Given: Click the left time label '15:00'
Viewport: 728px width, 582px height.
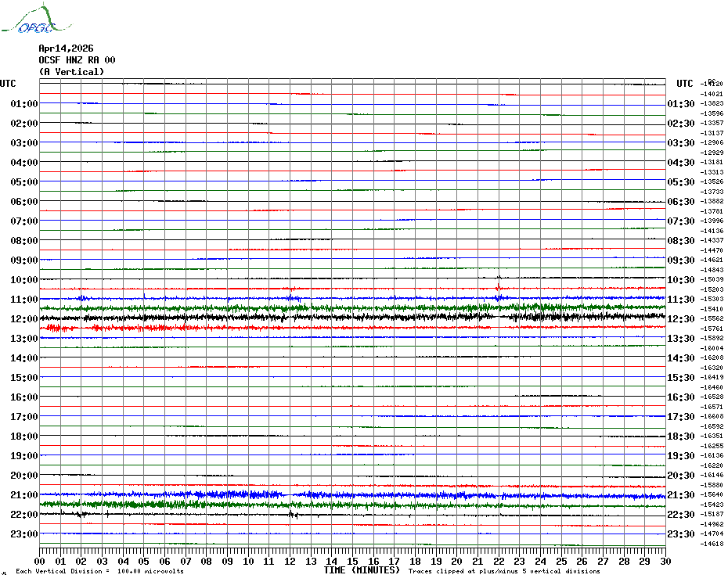Looking at the screenshot, I should [24, 377].
